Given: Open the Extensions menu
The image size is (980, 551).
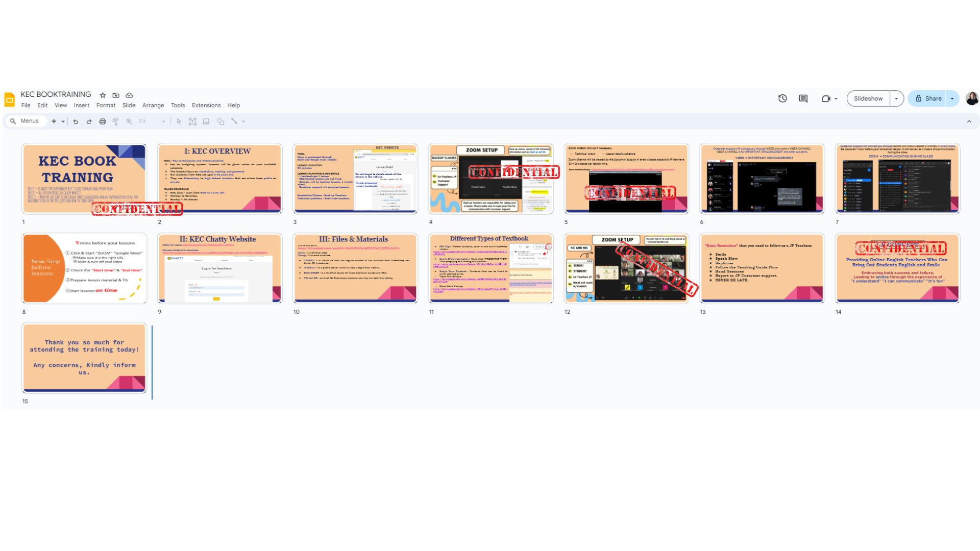Looking at the screenshot, I should (x=206, y=106).
